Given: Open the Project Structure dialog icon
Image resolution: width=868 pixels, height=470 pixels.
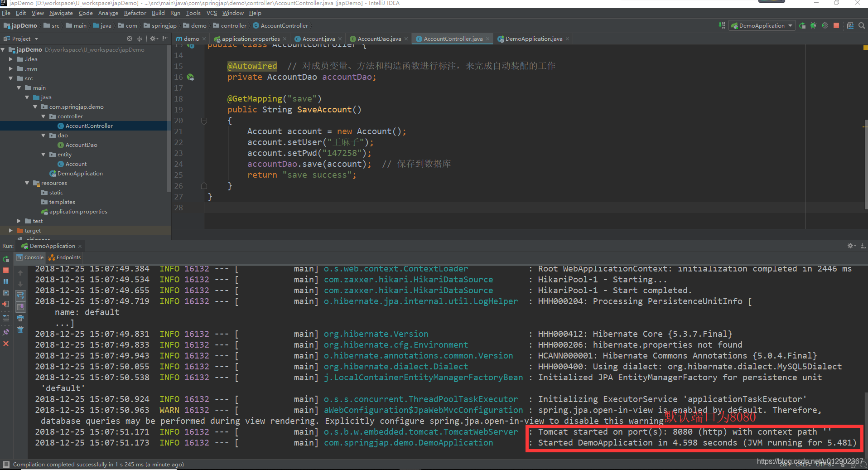Looking at the screenshot, I should [850, 25].
